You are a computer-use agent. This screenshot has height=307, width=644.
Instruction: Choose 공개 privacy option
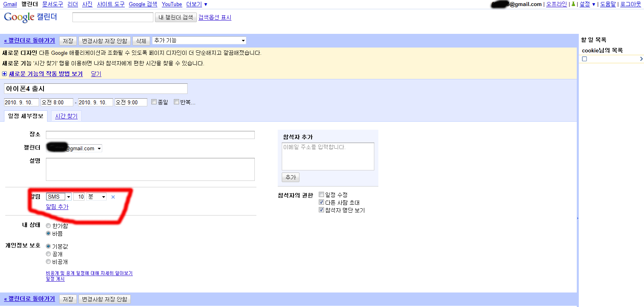click(x=48, y=254)
